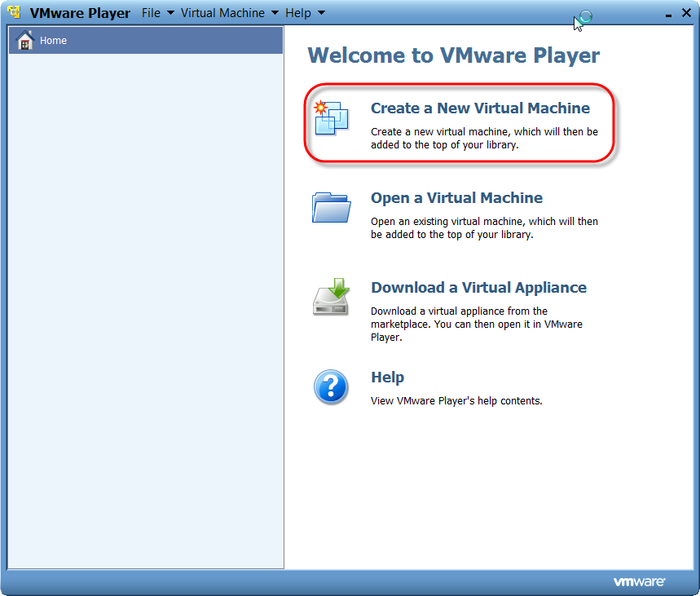
Task: Expand the Virtual Machine dropdown arrow
Action: 275,13
